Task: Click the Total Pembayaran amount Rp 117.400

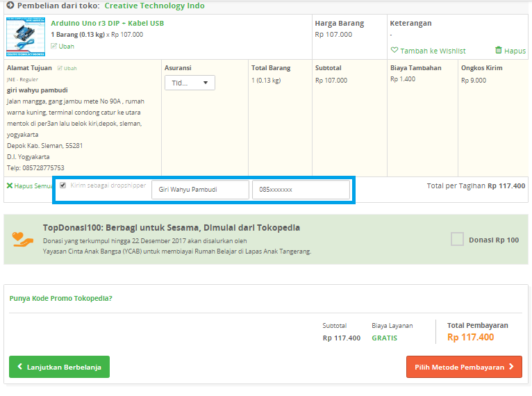Action: coord(471,338)
